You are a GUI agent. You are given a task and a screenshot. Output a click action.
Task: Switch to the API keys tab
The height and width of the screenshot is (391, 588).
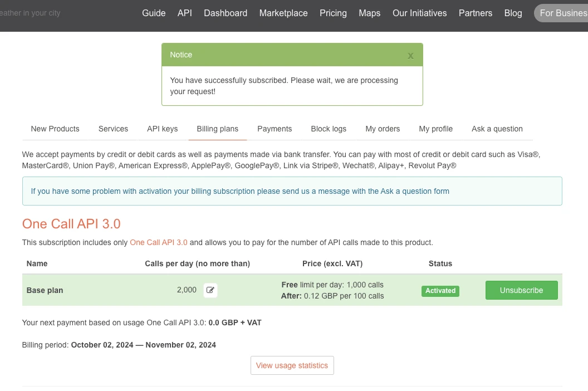click(x=162, y=129)
